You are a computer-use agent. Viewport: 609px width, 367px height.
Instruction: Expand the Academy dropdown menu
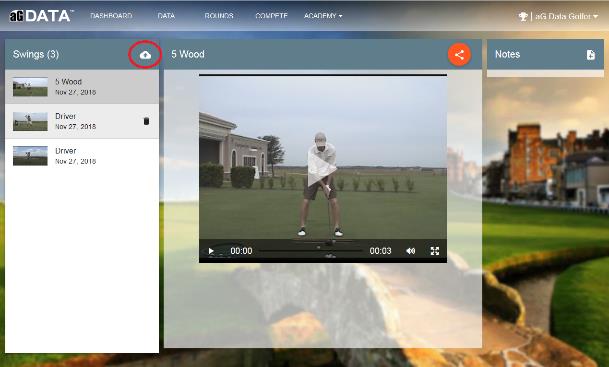coord(323,16)
